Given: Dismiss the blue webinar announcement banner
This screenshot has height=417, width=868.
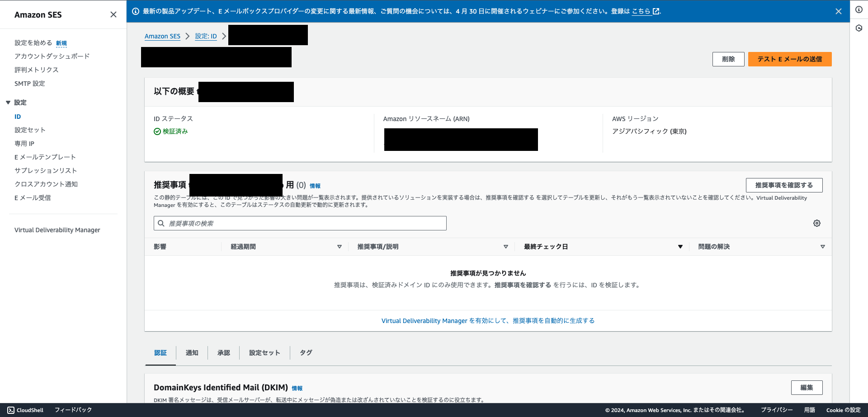Looking at the screenshot, I should click(839, 11).
